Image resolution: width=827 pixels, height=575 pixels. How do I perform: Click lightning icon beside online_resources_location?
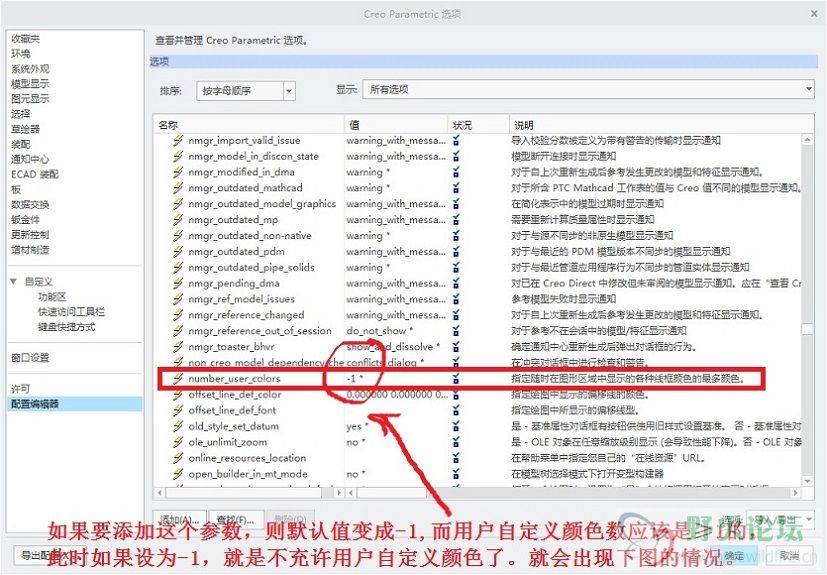point(178,458)
